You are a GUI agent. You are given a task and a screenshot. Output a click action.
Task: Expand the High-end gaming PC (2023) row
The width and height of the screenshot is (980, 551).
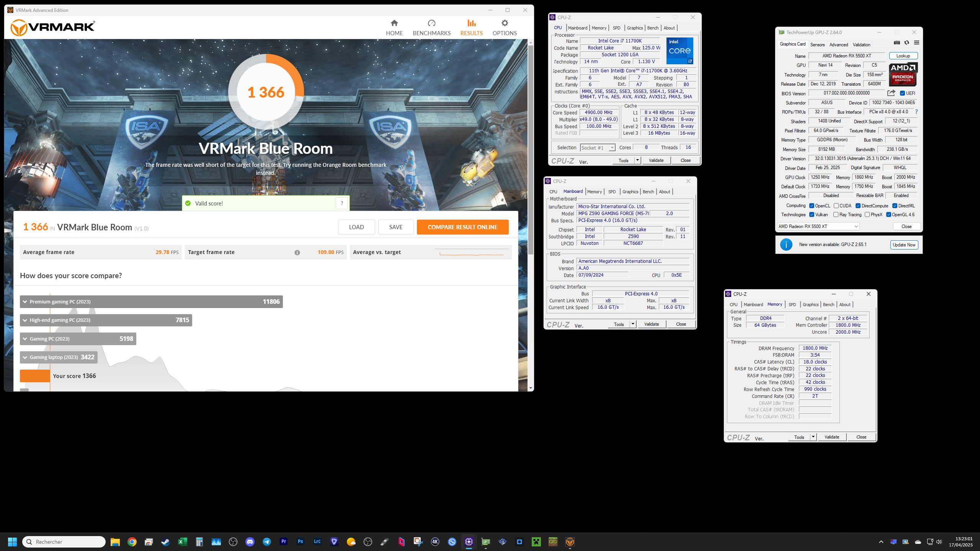(106, 320)
